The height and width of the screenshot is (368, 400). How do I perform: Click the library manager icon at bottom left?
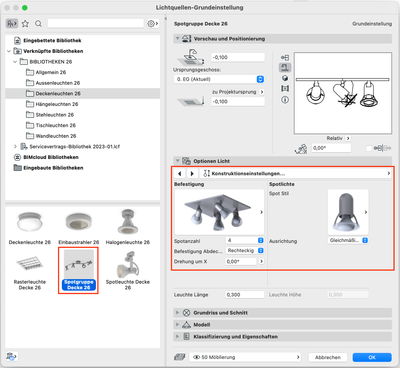click(x=11, y=356)
